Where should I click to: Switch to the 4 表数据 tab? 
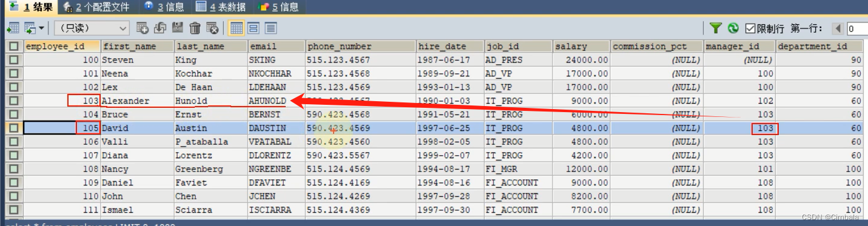click(x=221, y=7)
